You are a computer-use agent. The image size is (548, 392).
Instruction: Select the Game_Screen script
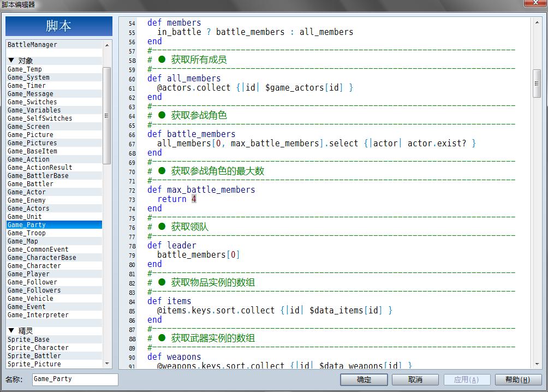click(x=54, y=127)
